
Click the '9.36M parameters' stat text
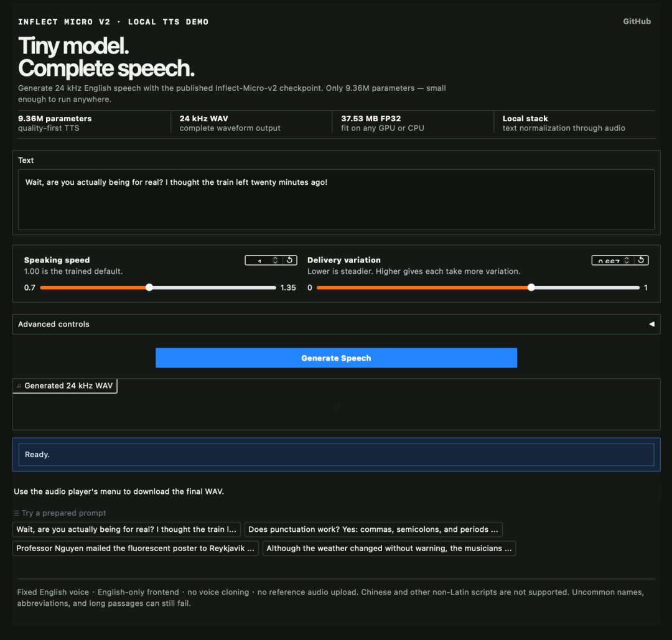pos(55,119)
